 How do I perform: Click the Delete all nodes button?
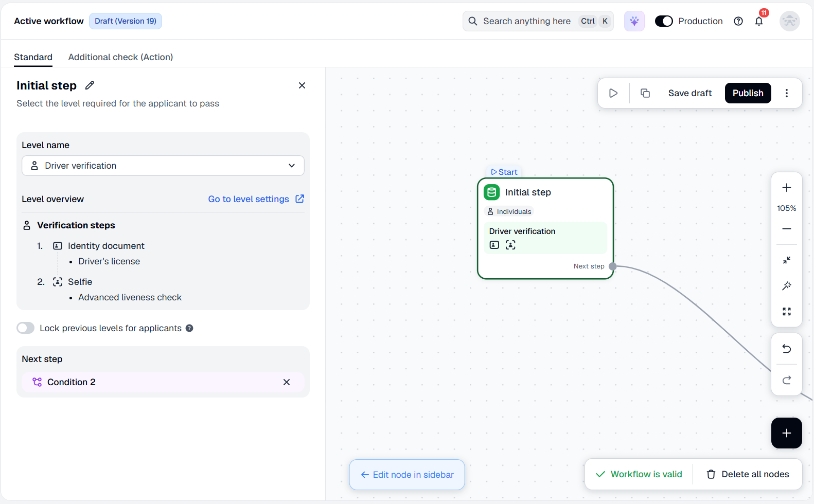coord(748,474)
